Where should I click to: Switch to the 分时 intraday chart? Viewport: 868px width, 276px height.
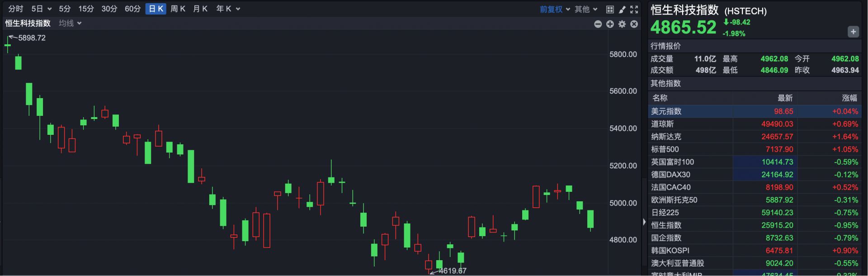15,9
